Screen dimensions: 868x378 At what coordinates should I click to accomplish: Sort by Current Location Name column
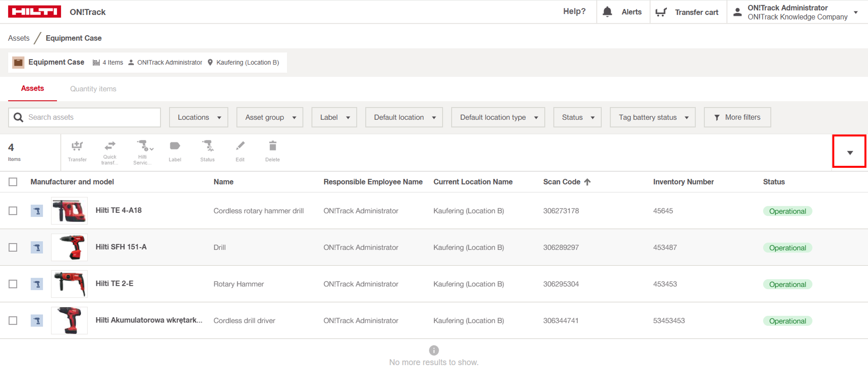pos(473,182)
